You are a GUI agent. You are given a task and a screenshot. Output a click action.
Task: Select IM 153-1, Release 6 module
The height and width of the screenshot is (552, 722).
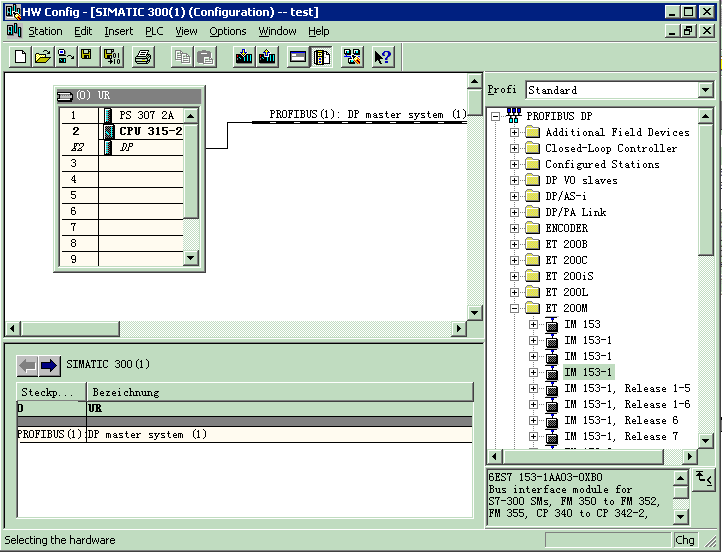[x=620, y=420]
